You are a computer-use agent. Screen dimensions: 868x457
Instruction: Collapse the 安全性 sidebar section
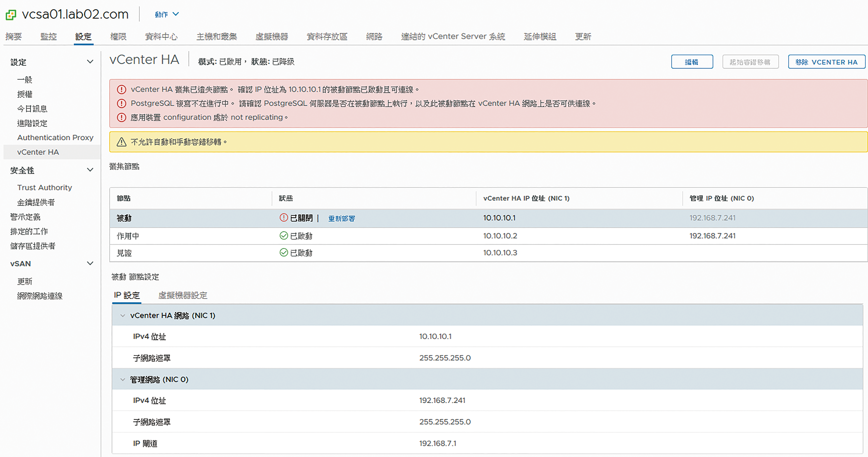(x=90, y=170)
